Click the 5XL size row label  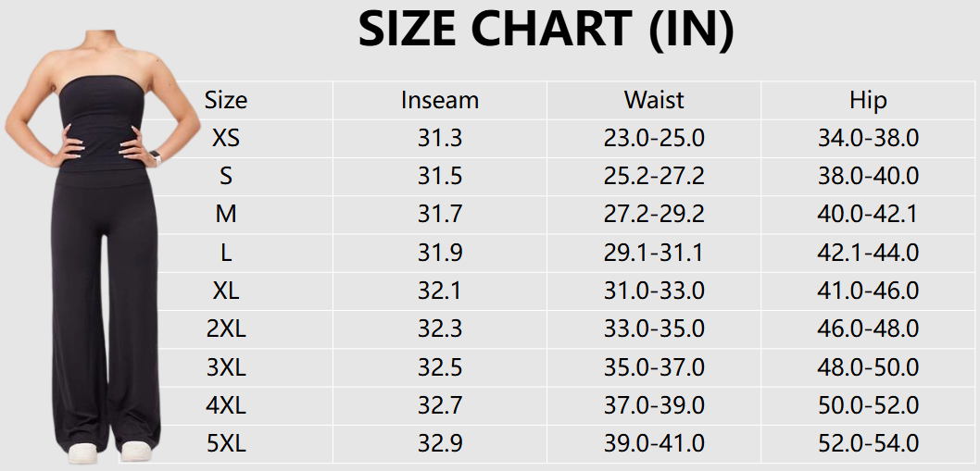click(226, 443)
